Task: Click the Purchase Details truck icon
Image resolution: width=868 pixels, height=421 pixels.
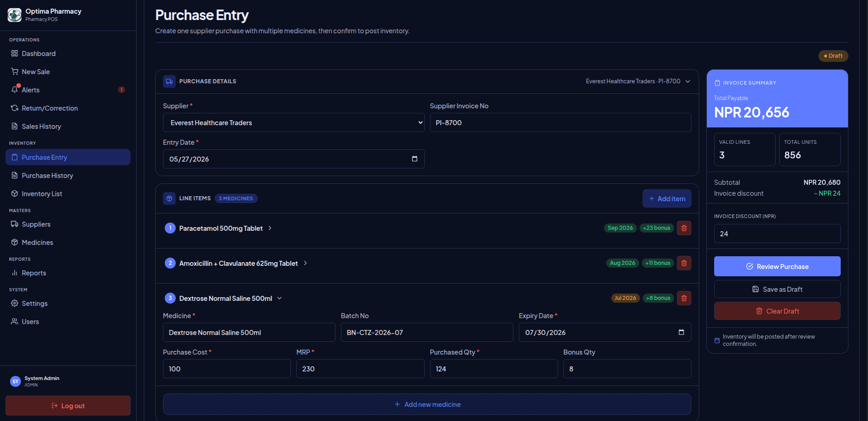Action: click(169, 81)
